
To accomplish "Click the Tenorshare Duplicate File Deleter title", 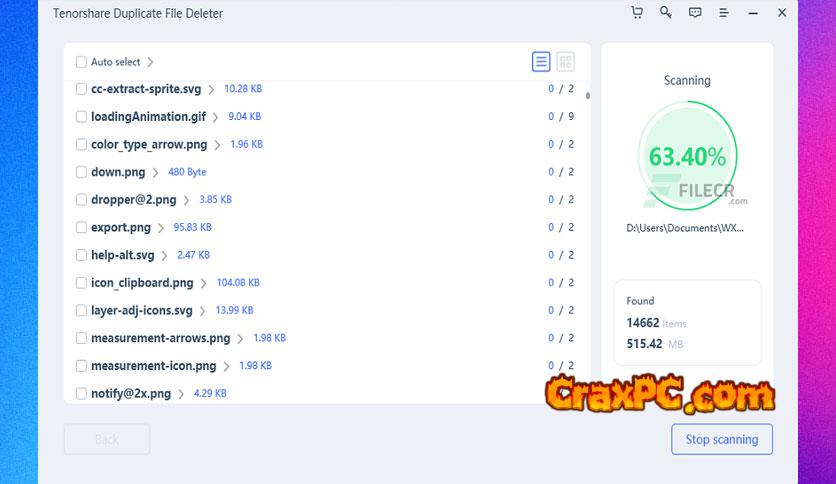I will 138,13.
